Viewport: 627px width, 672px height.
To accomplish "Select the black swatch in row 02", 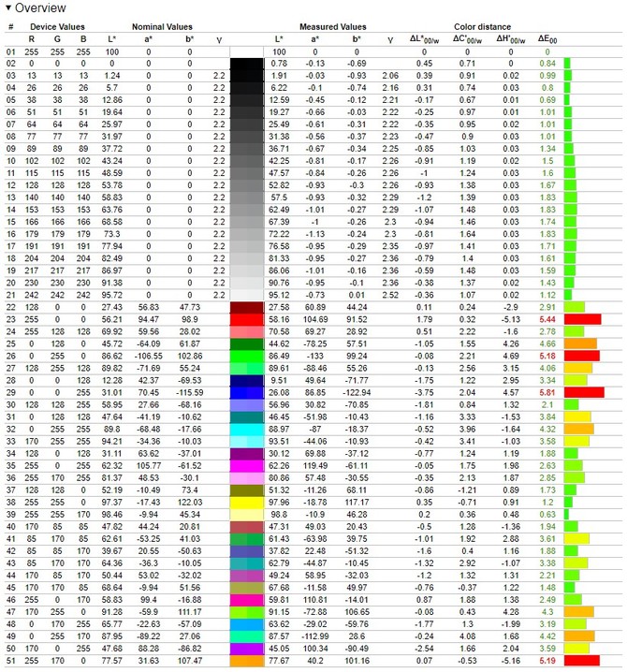I will pos(247,64).
